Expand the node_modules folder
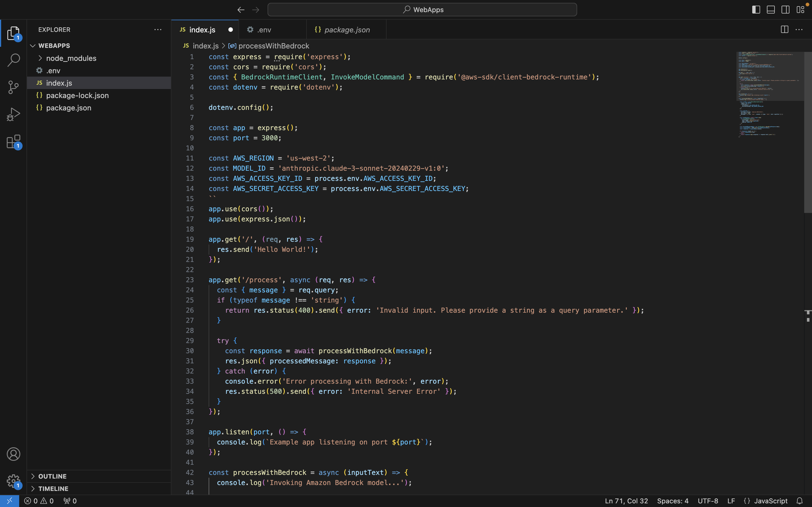Screen dimensions: 812x507 [x=71, y=58]
